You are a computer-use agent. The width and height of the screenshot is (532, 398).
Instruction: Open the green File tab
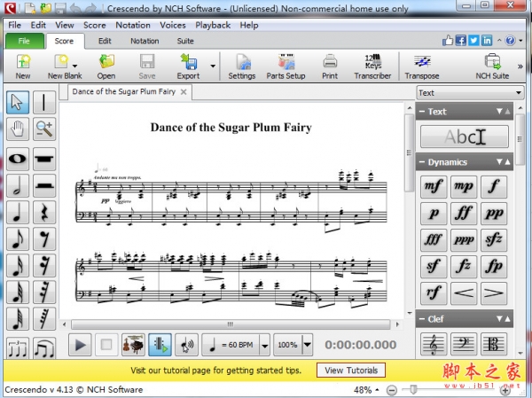(24, 41)
